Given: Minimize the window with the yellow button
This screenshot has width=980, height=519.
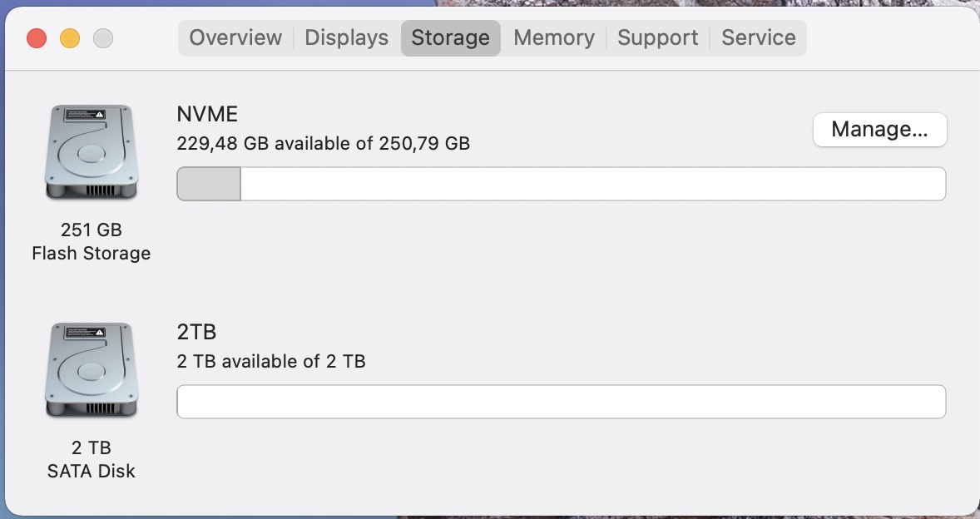Looking at the screenshot, I should pos(70,38).
